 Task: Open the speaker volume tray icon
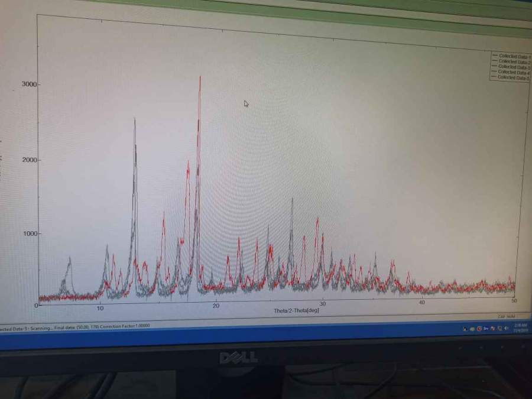(x=506, y=328)
